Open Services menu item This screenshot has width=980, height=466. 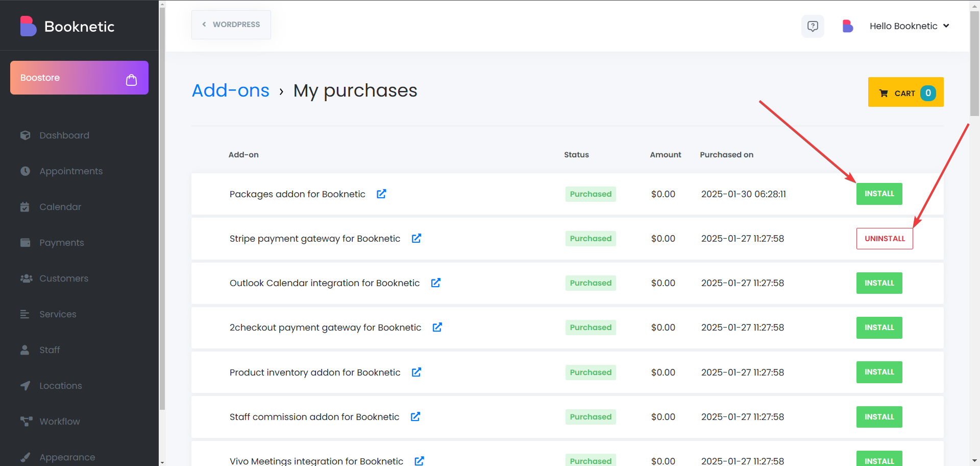58,314
